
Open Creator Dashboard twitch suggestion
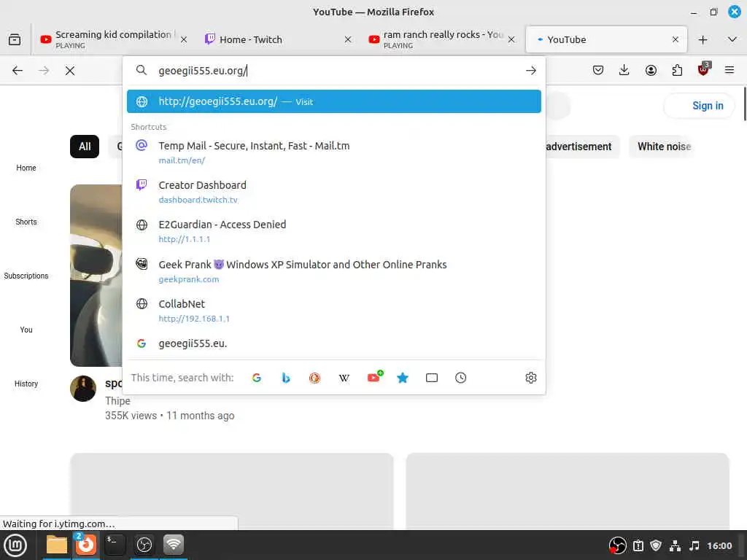[x=334, y=192]
